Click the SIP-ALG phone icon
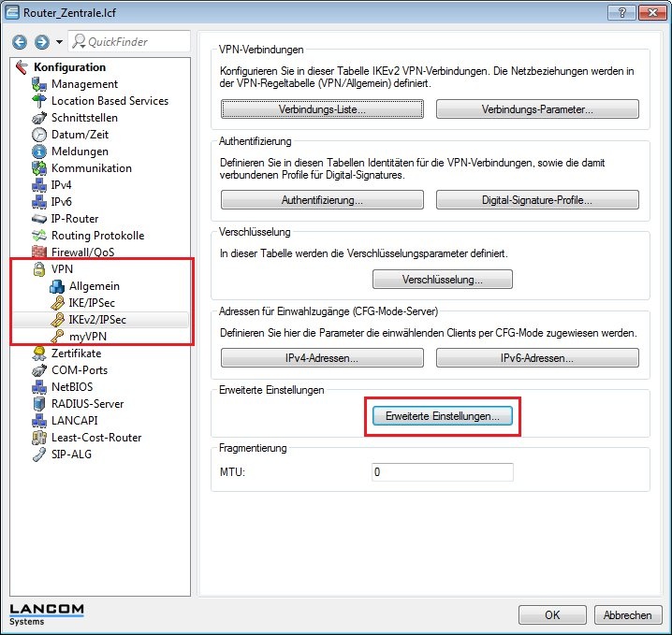Screen dimensions: 672x635 pos(38,455)
